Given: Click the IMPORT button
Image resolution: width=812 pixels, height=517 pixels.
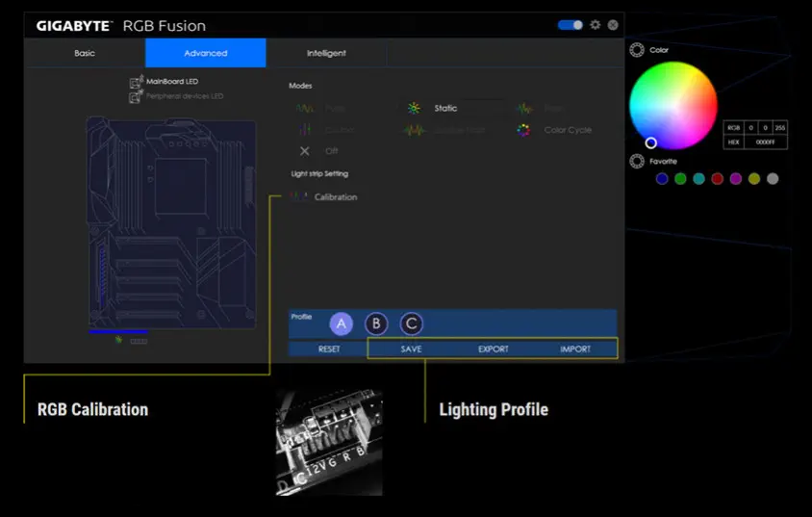Looking at the screenshot, I should [575, 349].
